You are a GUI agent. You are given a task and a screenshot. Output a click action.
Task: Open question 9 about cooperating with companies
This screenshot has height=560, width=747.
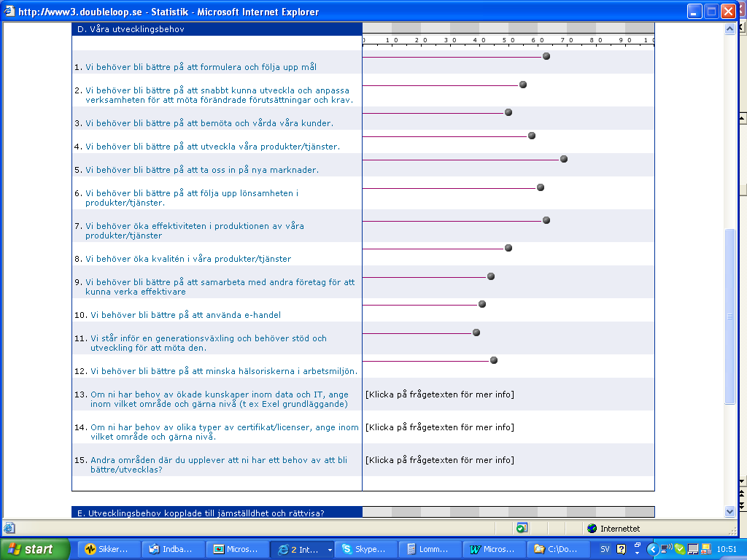tap(220, 287)
